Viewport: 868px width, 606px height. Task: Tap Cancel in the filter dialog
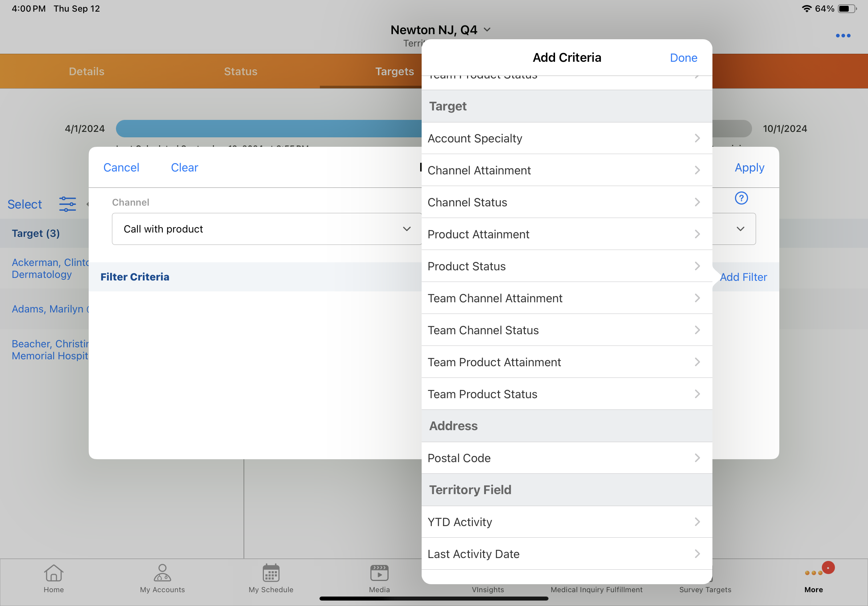coord(121,167)
